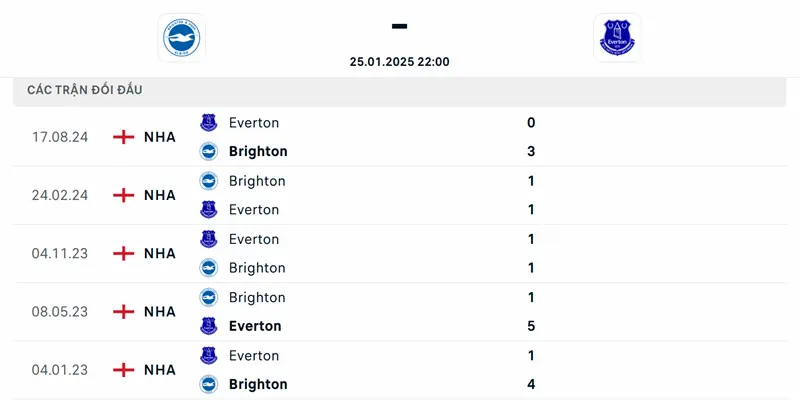The image size is (800, 400).
Task: Click England flag beside 17.08.24 match
Action: 123,137
